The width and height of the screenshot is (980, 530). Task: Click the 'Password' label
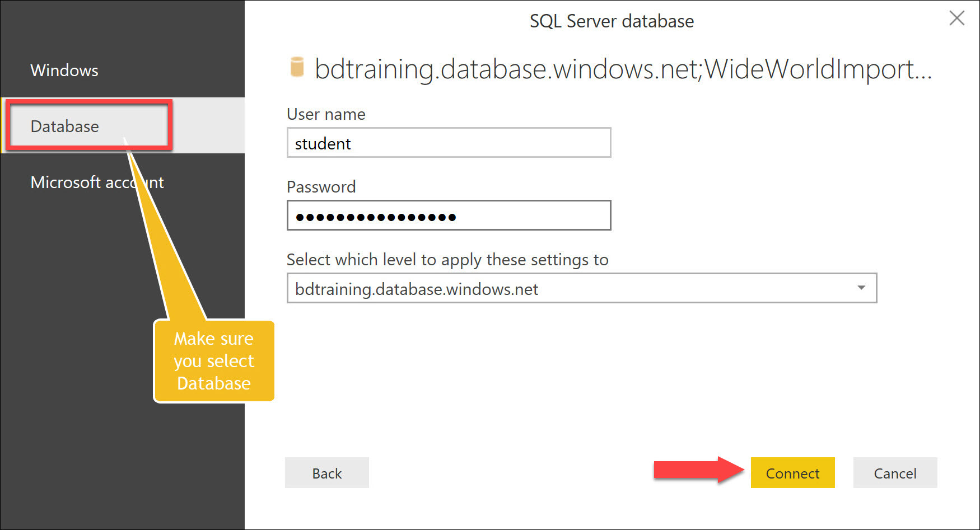pos(321,187)
